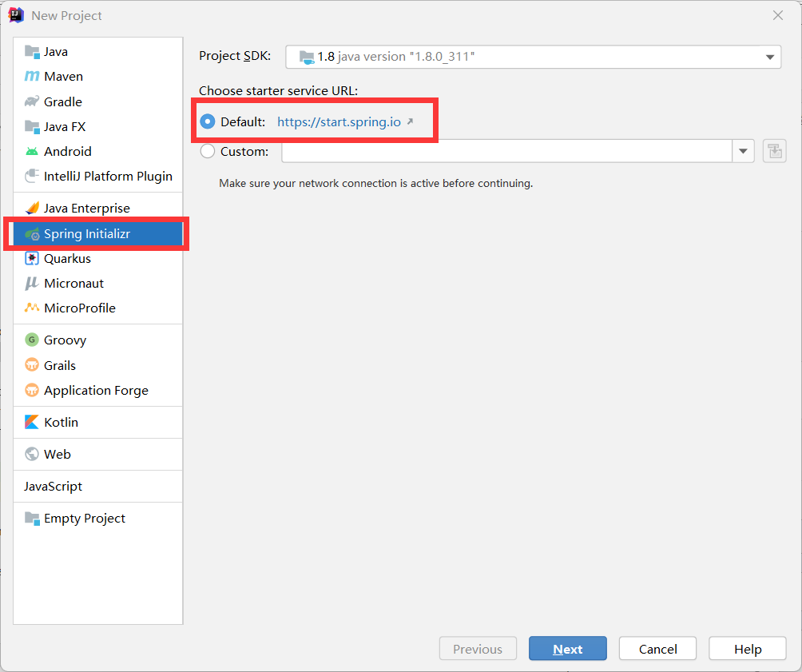Choose Kotlin project type

98,422
